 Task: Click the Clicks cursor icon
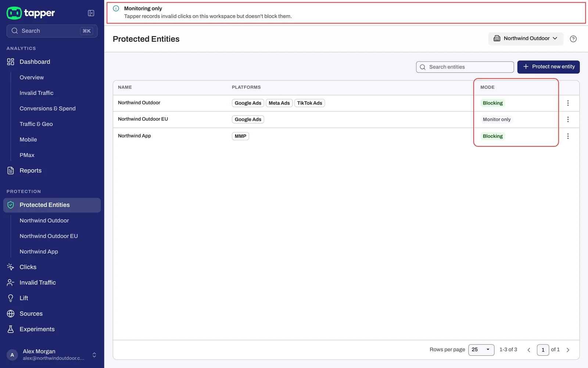point(11,267)
